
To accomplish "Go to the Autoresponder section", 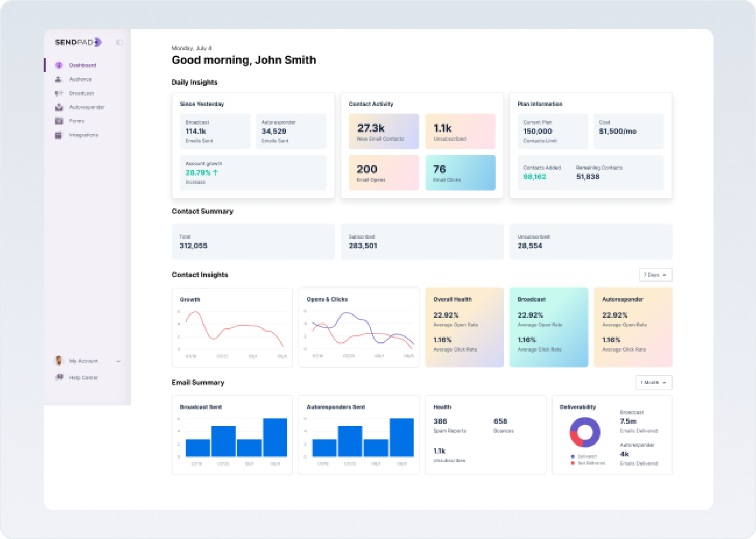I will click(x=87, y=107).
